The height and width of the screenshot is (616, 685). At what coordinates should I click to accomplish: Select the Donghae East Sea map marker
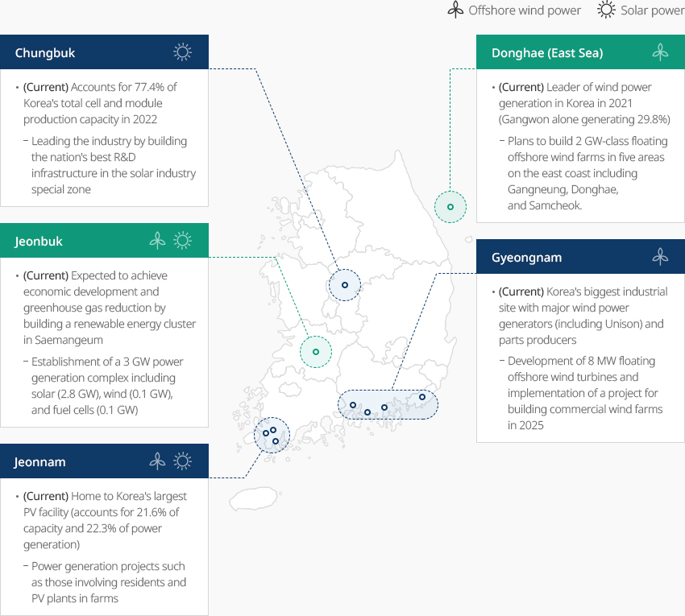pos(450,207)
